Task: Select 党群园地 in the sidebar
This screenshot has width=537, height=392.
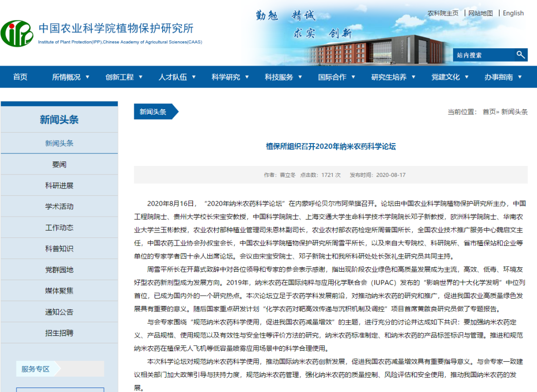Action: (59, 270)
